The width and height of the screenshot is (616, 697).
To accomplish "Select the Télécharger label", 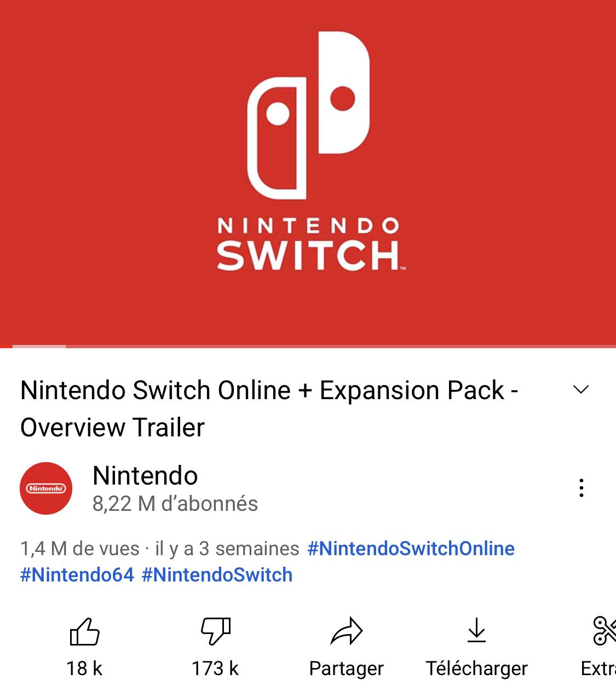I will [x=477, y=669].
